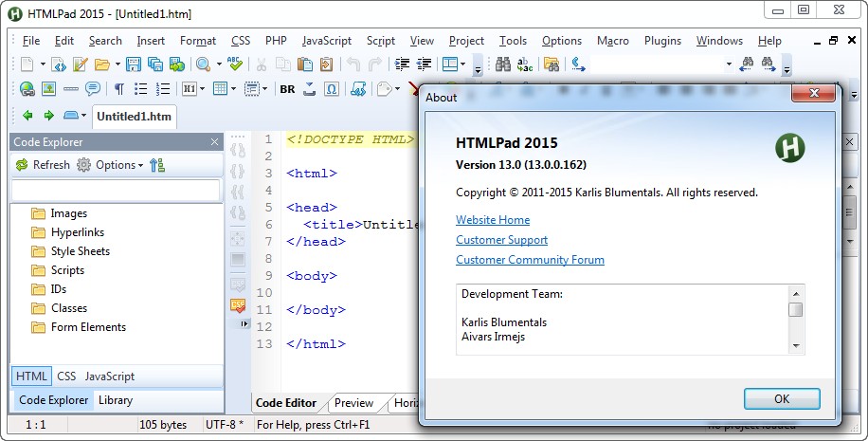
Task: Create a new document with the New icon
Action: click(27, 64)
